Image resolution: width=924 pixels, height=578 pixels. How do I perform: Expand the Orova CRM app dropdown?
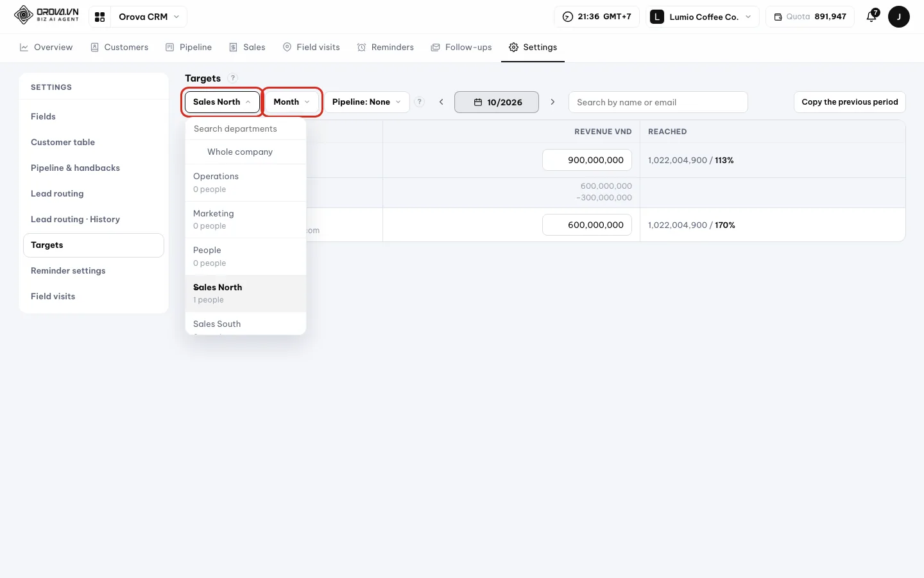click(149, 17)
